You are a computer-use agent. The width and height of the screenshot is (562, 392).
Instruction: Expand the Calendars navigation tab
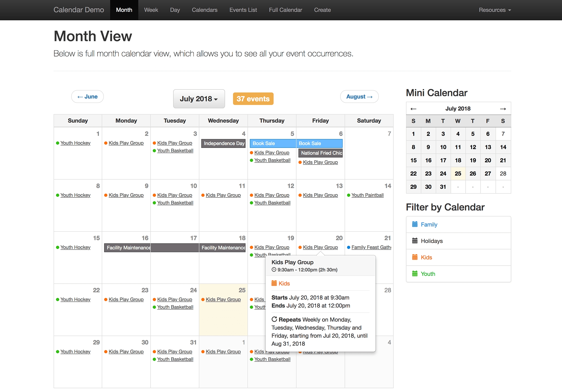tap(204, 10)
